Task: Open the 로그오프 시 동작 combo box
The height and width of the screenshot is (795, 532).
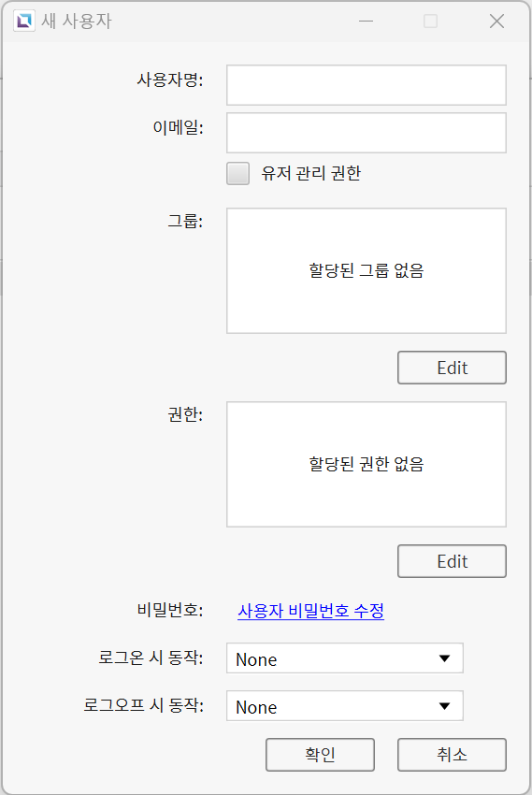Action: (x=344, y=706)
